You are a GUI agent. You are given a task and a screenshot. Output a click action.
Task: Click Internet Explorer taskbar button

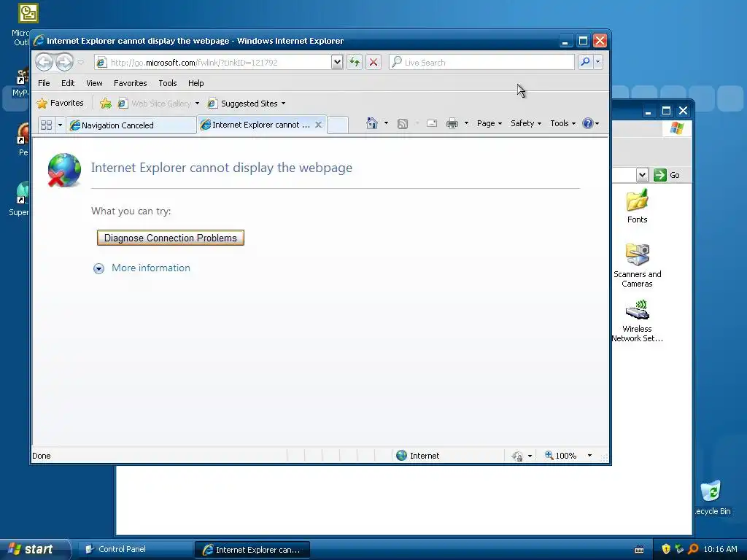(252, 550)
